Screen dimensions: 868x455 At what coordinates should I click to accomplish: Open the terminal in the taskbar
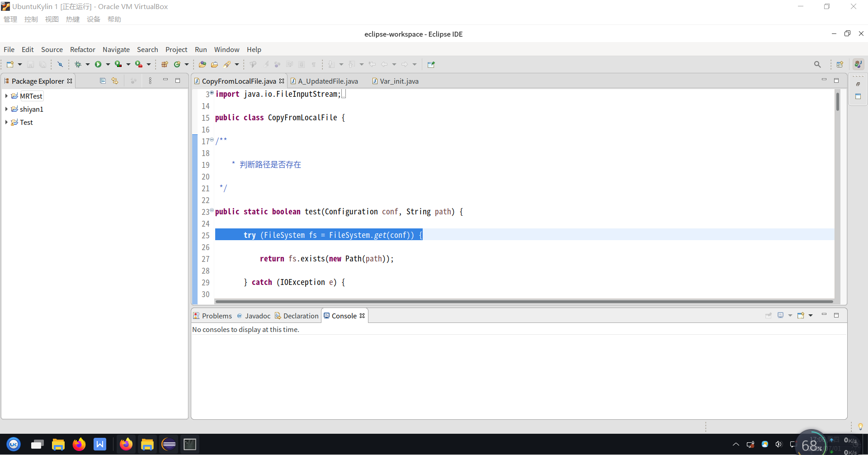(x=190, y=445)
